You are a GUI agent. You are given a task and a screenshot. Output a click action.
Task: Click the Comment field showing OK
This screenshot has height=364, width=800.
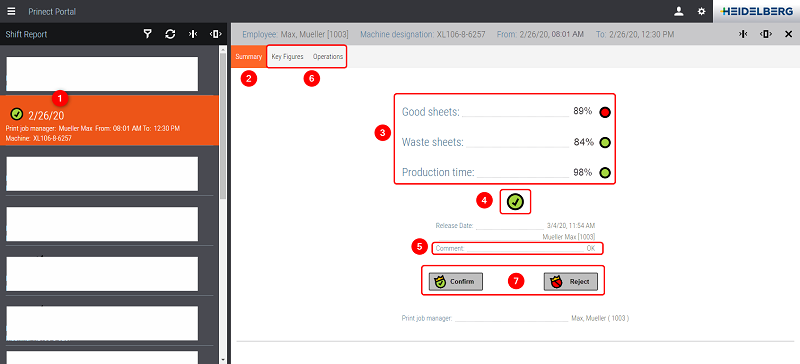[516, 248]
